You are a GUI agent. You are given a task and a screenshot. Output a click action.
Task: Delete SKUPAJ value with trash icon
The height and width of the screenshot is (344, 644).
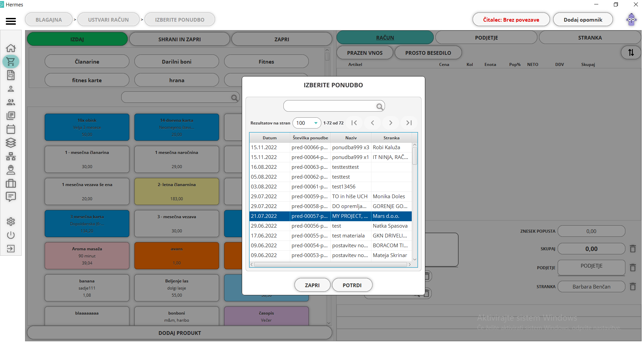pyautogui.click(x=632, y=249)
